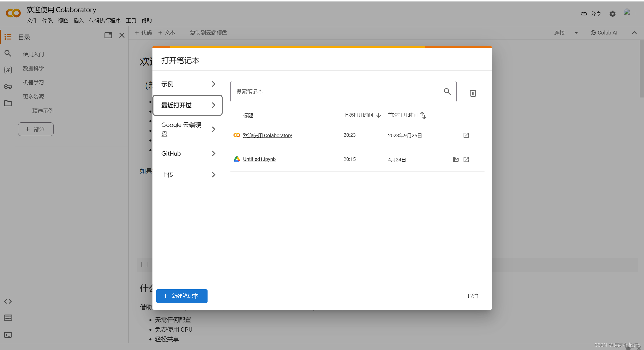Open the variables {x} panel icon
Image resolution: width=644 pixels, height=350 pixels.
(x=8, y=69)
